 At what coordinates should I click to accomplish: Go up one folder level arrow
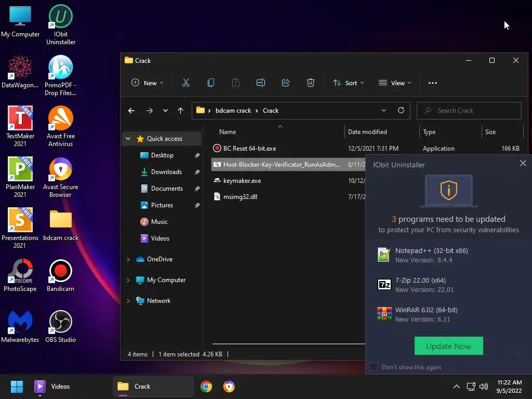180,111
